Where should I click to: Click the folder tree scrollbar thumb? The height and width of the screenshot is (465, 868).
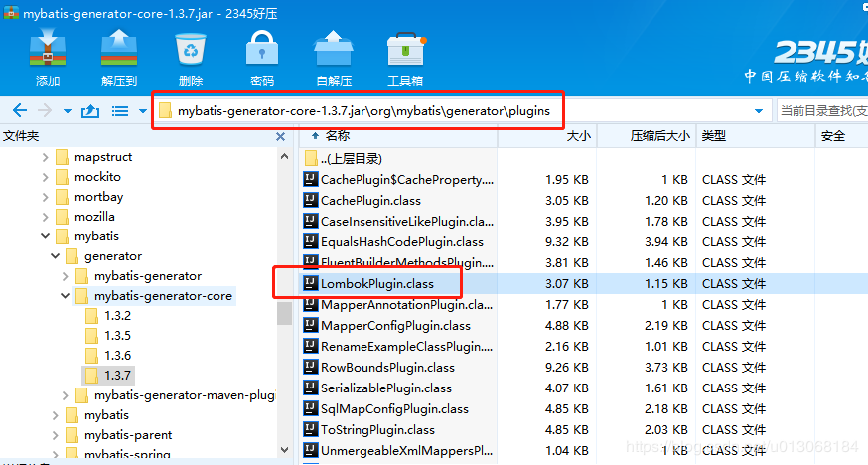[285, 313]
